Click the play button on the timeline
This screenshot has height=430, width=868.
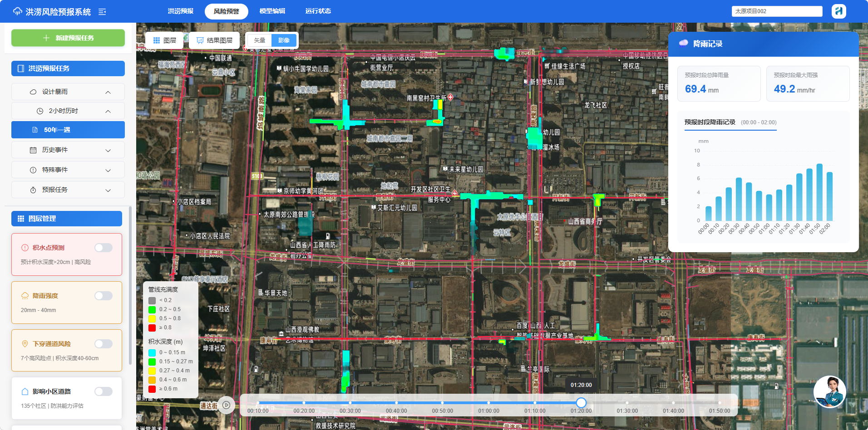point(226,405)
